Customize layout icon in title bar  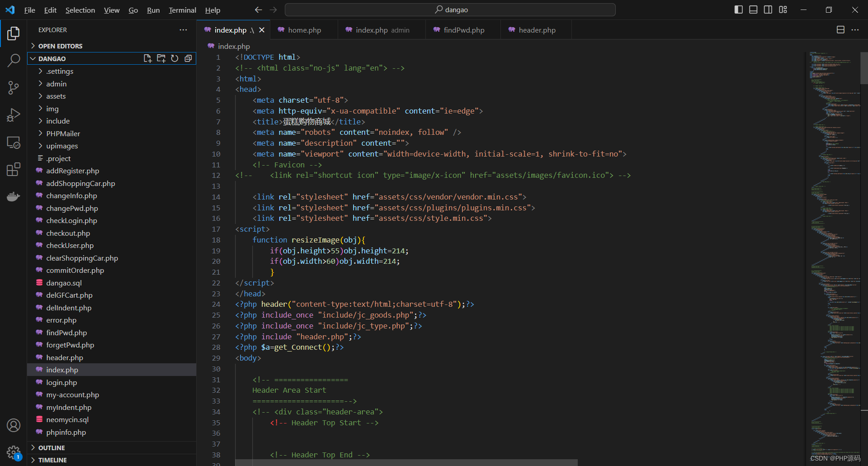[x=783, y=10]
